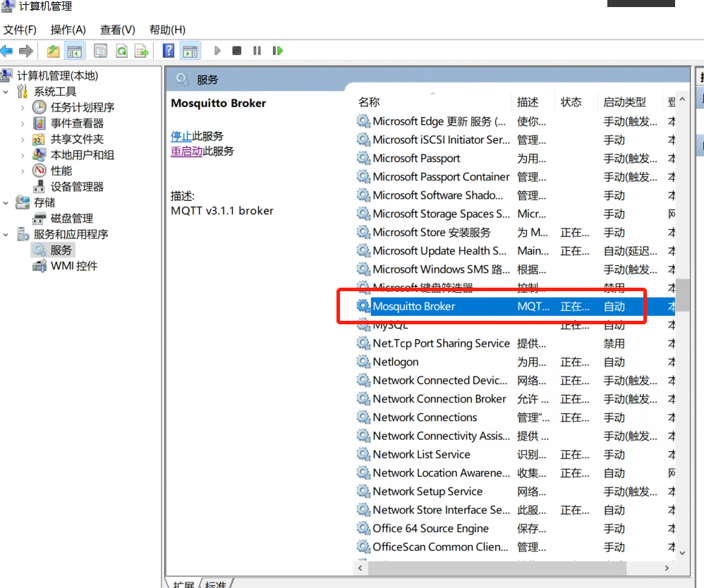Click the grayed forward navigation arrow
This screenshot has height=588, width=704.
[28, 50]
